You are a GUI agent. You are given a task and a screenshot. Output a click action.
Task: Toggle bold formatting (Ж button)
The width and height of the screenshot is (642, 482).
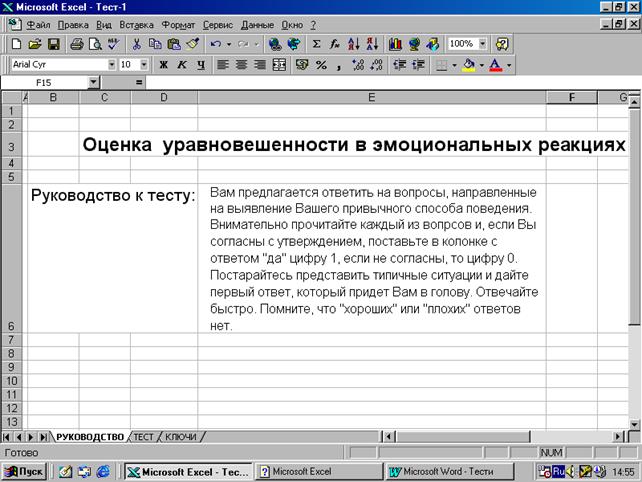coord(163,64)
